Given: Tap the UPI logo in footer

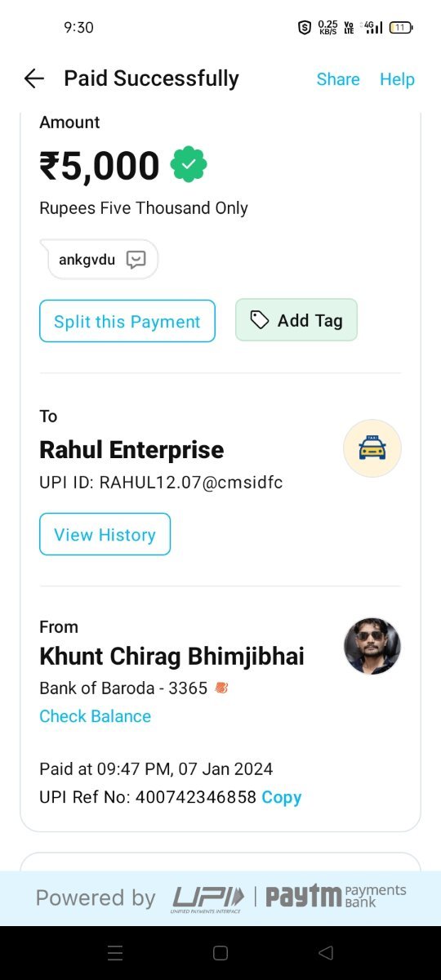Looking at the screenshot, I should click(207, 898).
